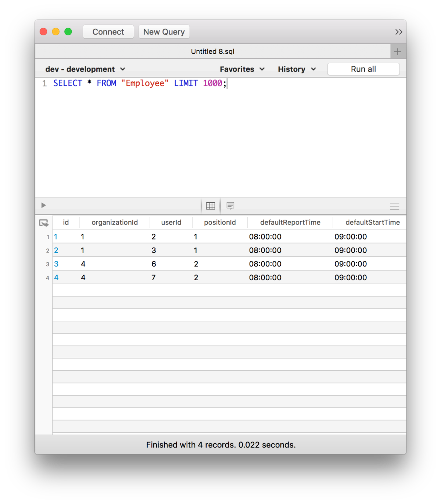The image size is (441, 504).
Task: Execute the query with the play arrow icon
Action: click(43, 205)
